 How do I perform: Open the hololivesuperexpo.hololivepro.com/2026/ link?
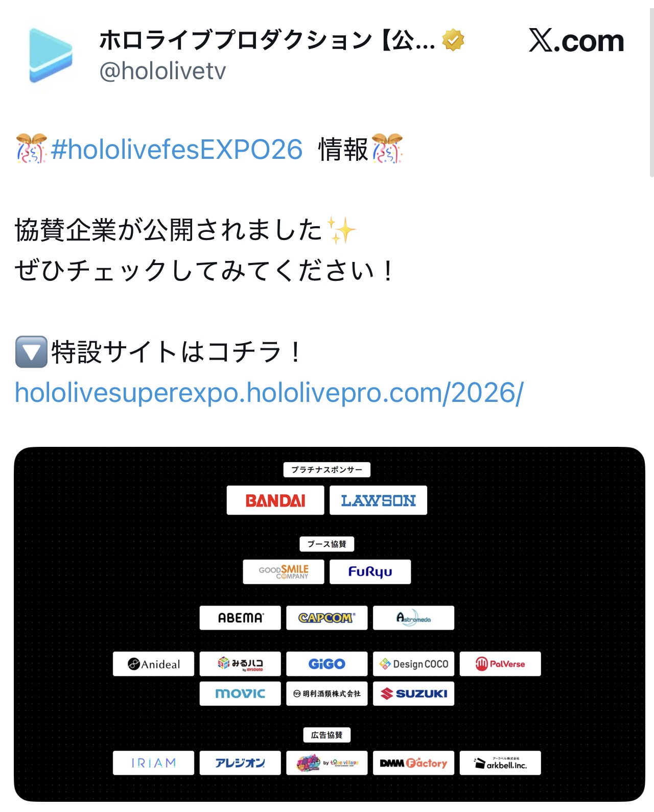269,393
